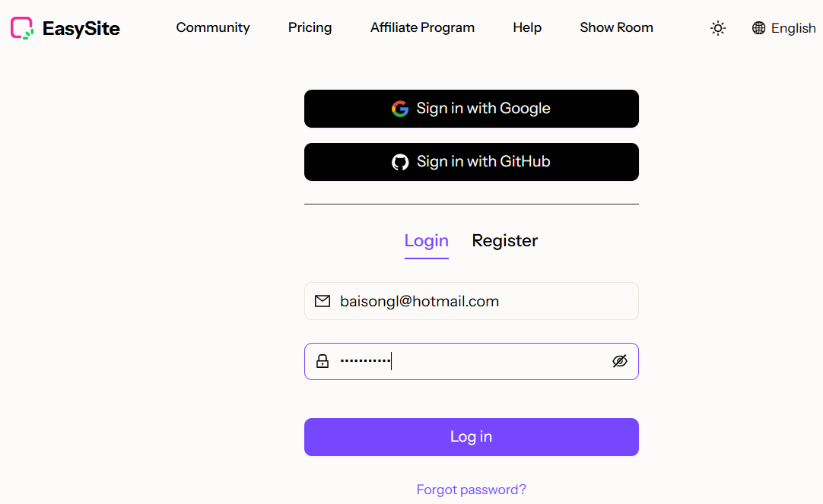Click the EasySite pink logo icon
This screenshot has height=504, width=823.
(22, 28)
